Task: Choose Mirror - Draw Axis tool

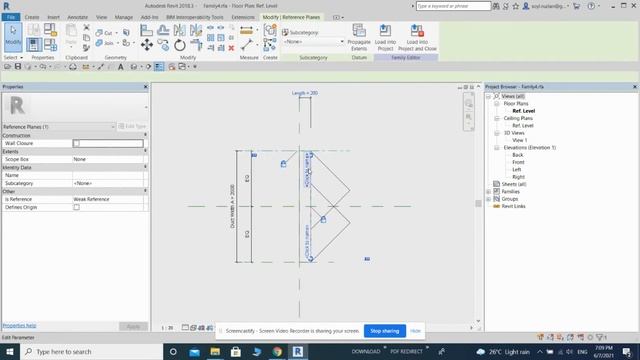Action: (x=196, y=30)
